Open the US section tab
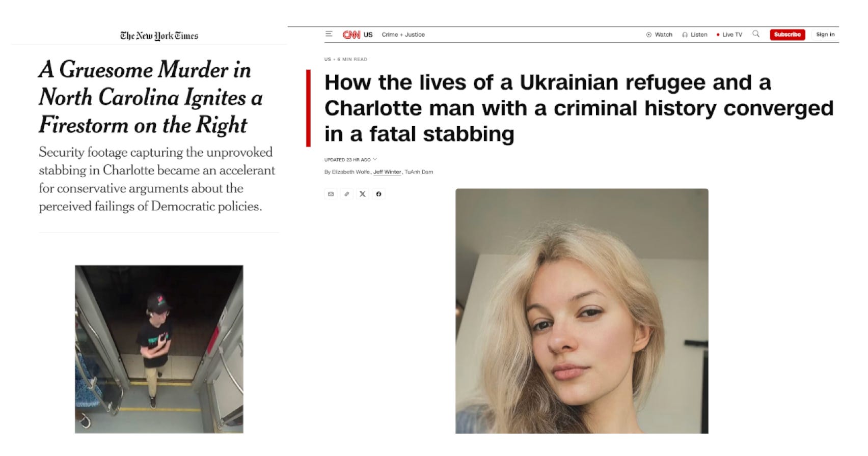The width and height of the screenshot is (868, 456). point(368,35)
